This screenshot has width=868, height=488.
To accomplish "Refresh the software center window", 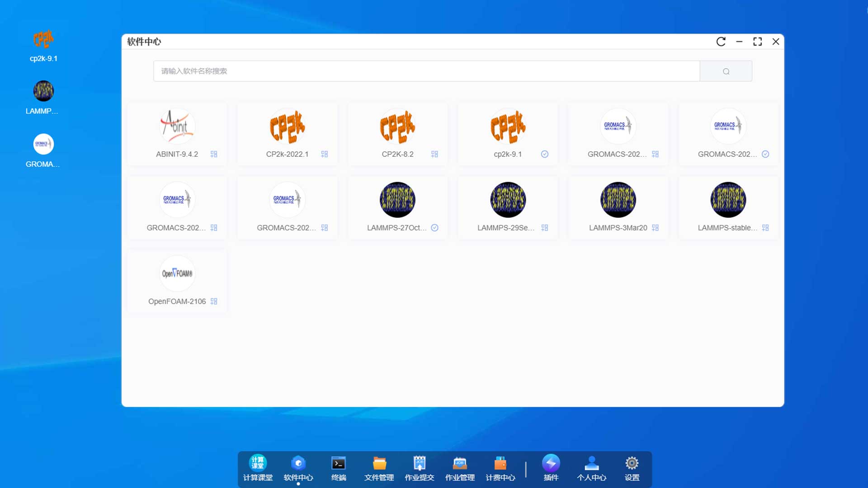I will click(721, 42).
